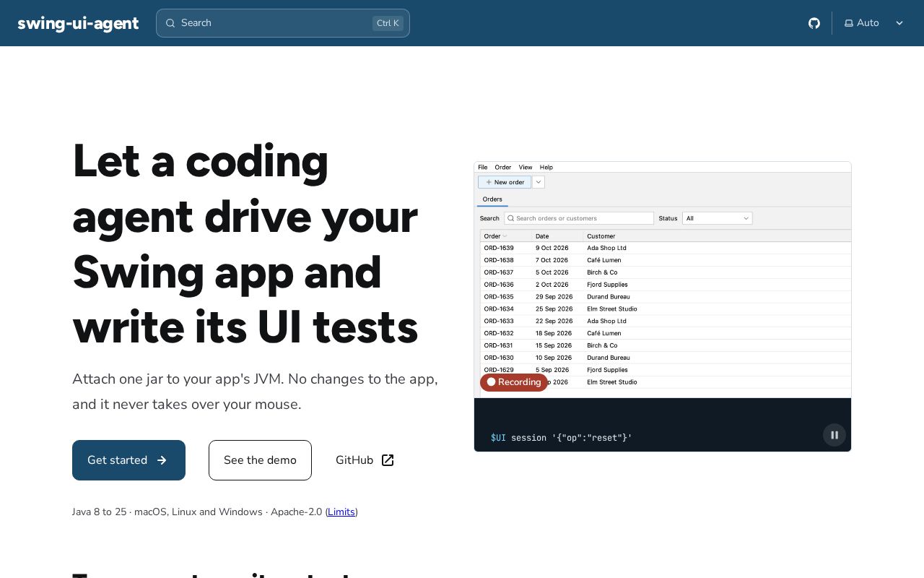Click the 'Let a coding agent' headline
Screen dimensions: 924x578
[x=245, y=243]
